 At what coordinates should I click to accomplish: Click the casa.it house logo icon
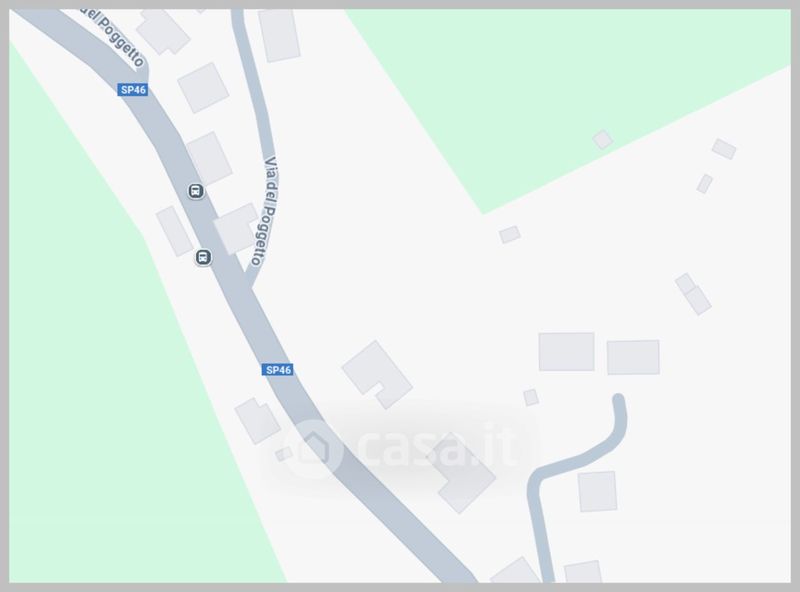[x=313, y=449]
